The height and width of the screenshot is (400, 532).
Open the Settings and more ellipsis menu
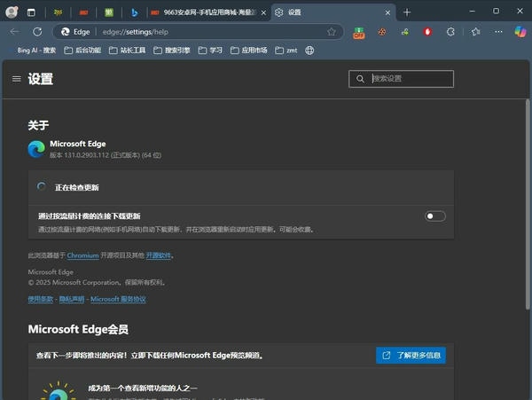click(x=498, y=32)
